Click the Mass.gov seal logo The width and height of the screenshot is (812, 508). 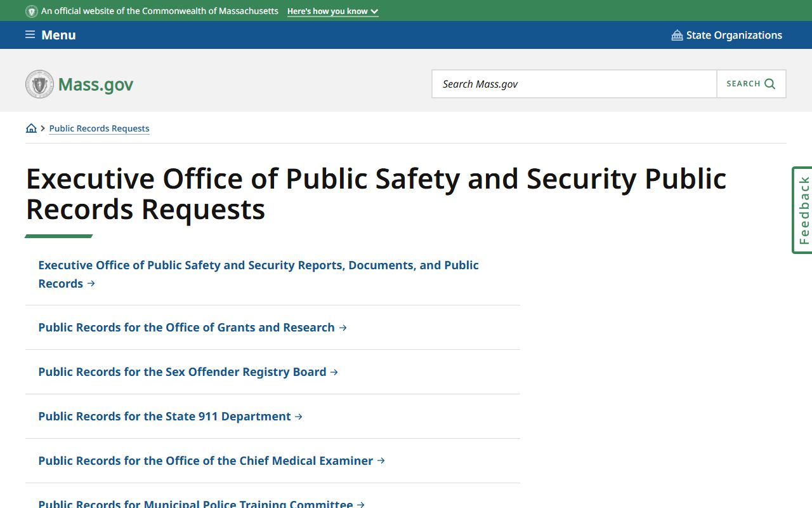pos(39,84)
